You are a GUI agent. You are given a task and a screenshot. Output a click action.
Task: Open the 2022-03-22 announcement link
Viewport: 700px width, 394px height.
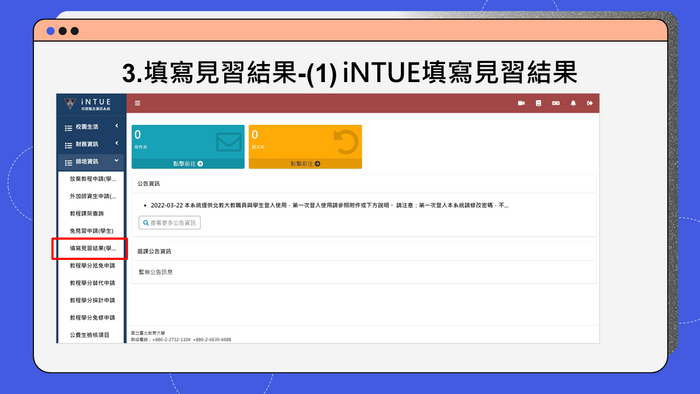[x=329, y=205]
